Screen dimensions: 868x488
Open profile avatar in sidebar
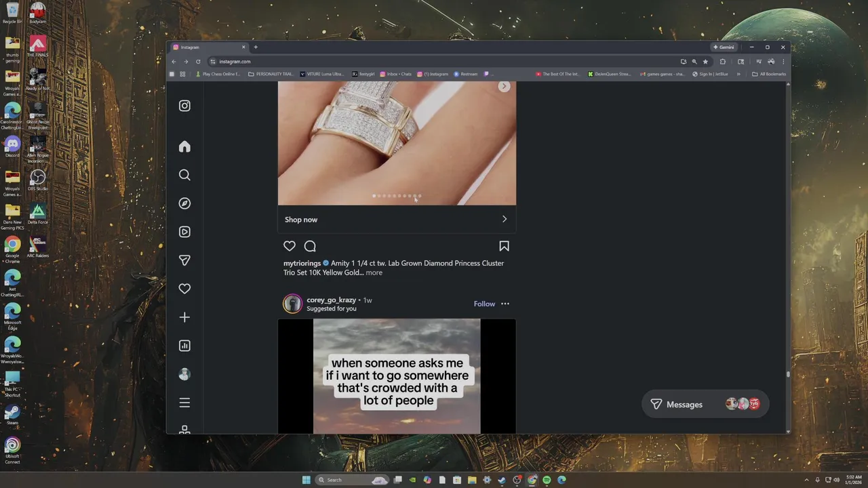click(184, 374)
